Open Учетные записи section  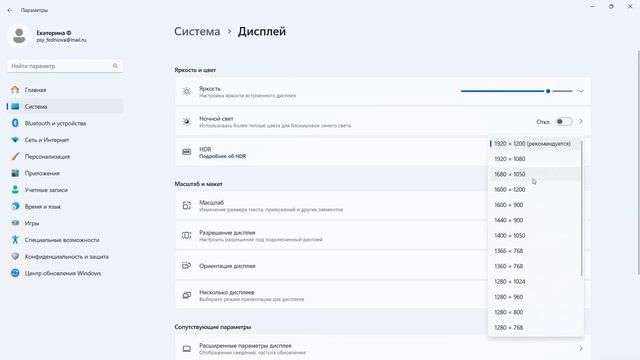click(65, 190)
